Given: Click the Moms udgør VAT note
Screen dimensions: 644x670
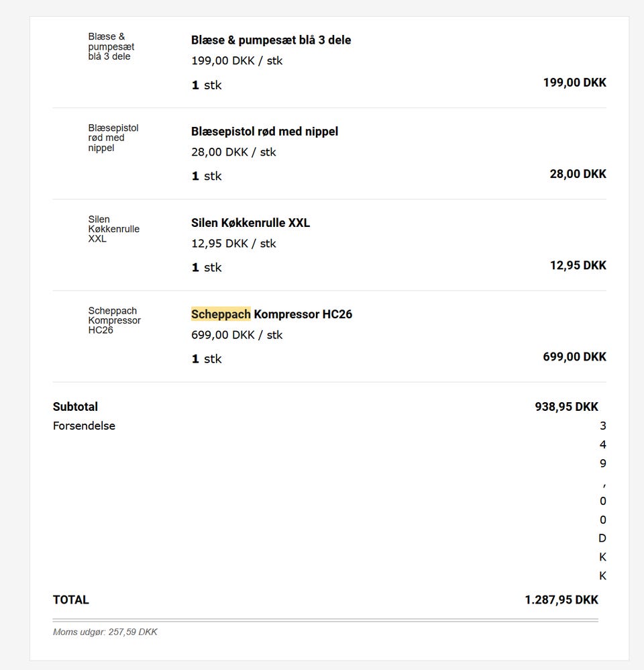Looking at the screenshot, I should coord(105,632).
